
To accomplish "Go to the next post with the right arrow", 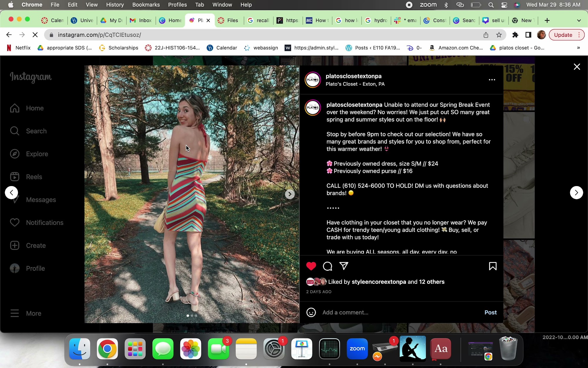I will pyautogui.click(x=576, y=193).
